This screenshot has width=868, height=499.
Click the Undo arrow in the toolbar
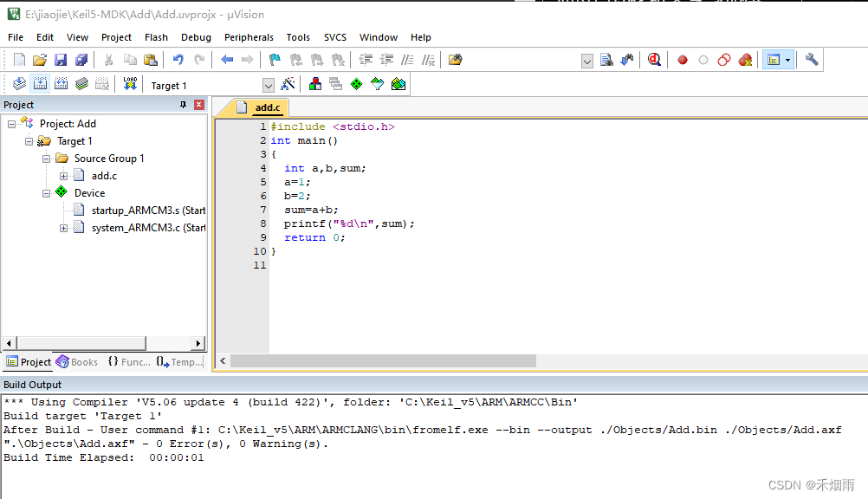click(x=178, y=60)
